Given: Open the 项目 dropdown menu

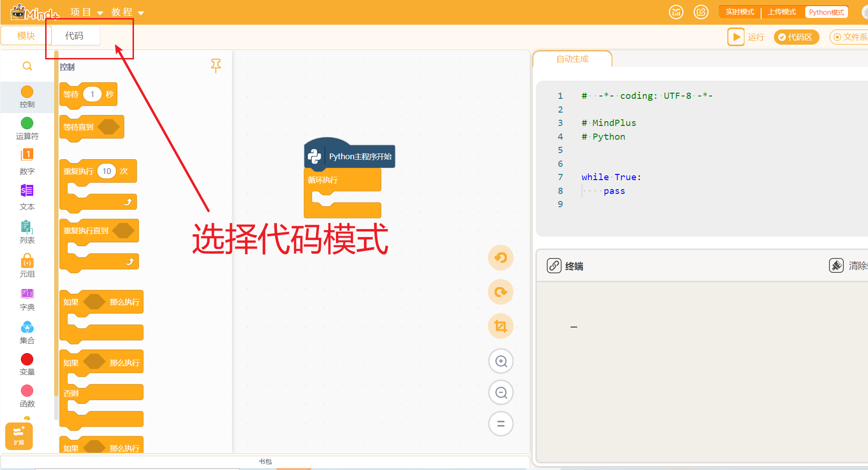Looking at the screenshot, I should (86, 12).
